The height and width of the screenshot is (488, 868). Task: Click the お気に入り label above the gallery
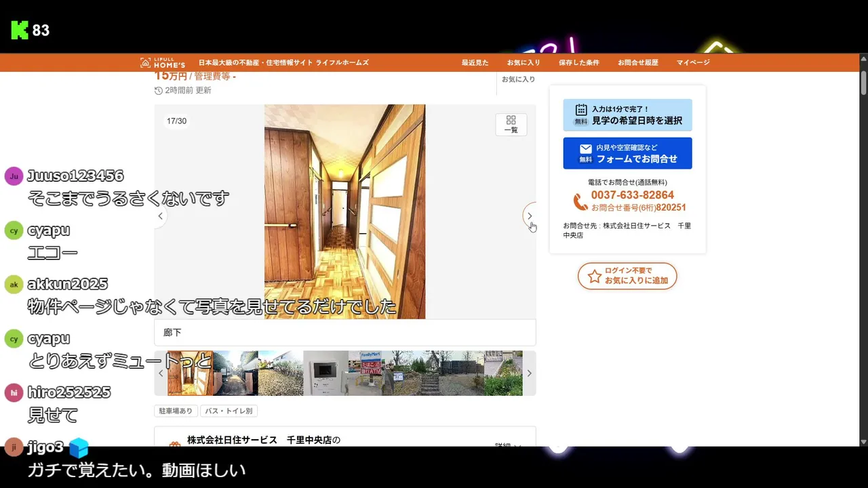click(518, 79)
